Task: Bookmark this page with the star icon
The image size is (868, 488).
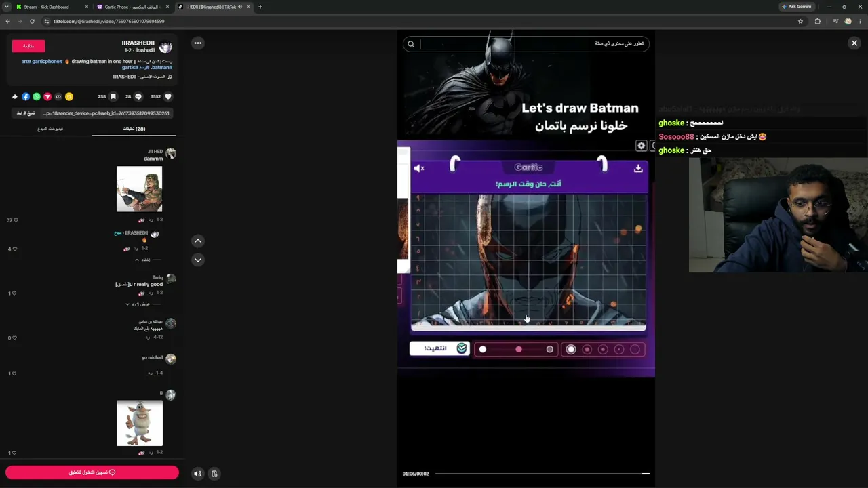Action: point(800,21)
